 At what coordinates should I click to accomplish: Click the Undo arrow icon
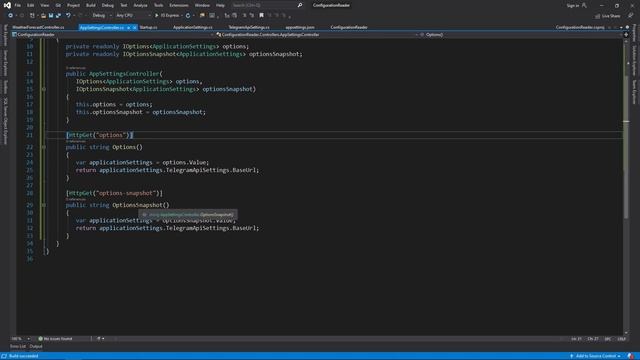(68, 16)
